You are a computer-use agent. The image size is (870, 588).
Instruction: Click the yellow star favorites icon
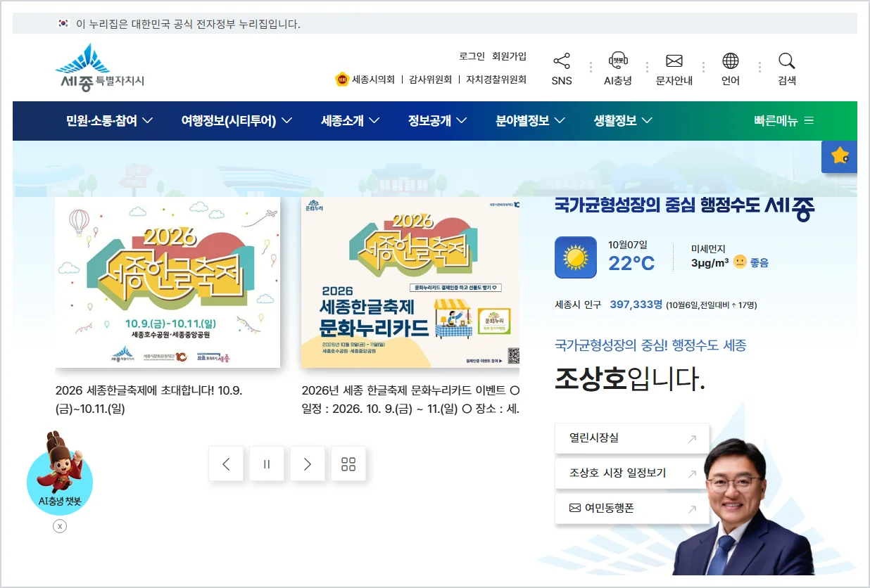(839, 156)
